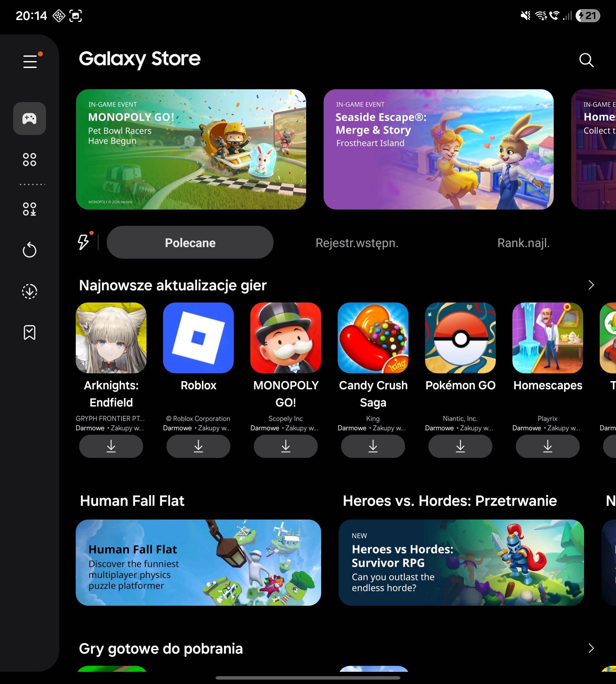Tap the Arknights: Endfield app icon

pos(111,338)
